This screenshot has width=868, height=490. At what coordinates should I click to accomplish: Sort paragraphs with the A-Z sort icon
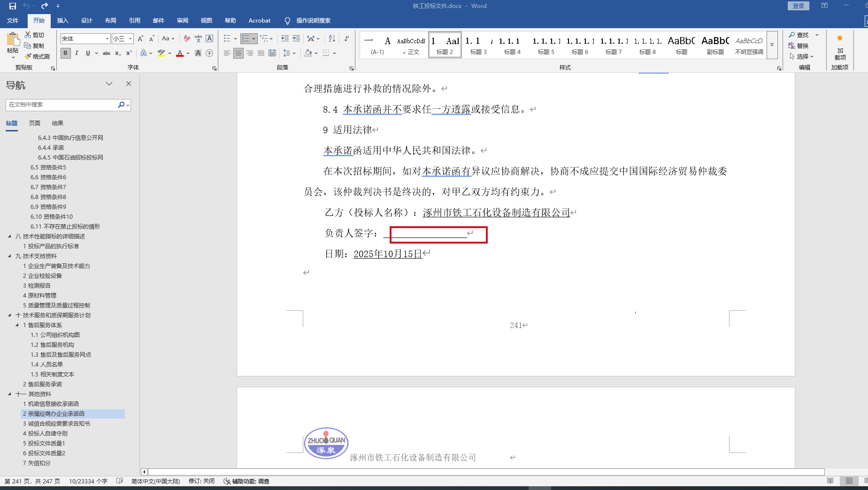[x=332, y=38]
